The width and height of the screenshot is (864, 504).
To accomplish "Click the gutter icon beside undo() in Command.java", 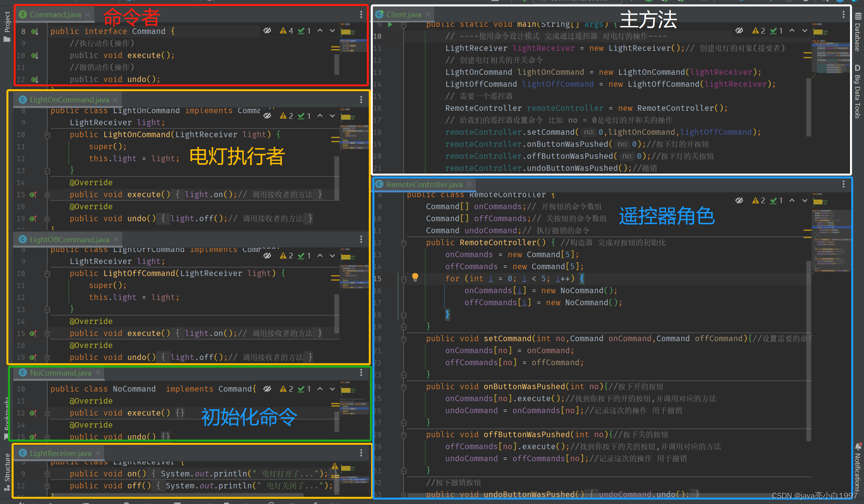I will (35, 79).
